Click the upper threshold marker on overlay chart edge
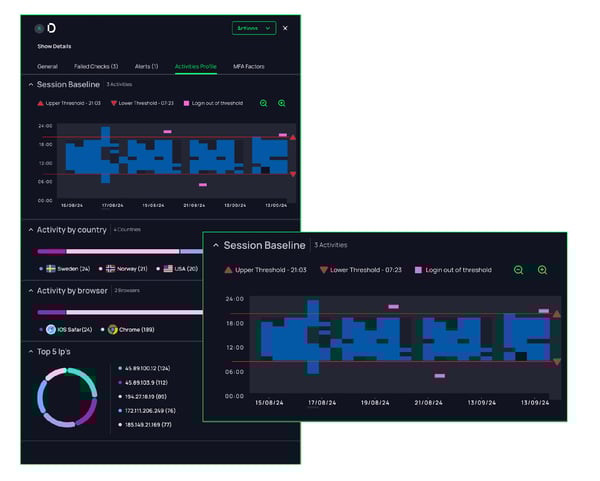Viewport: 600px width, 481px height. click(557, 314)
